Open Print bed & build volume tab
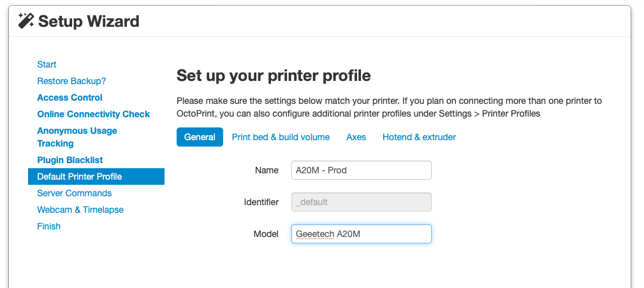Viewport: 644px width, 288px height. point(281,137)
